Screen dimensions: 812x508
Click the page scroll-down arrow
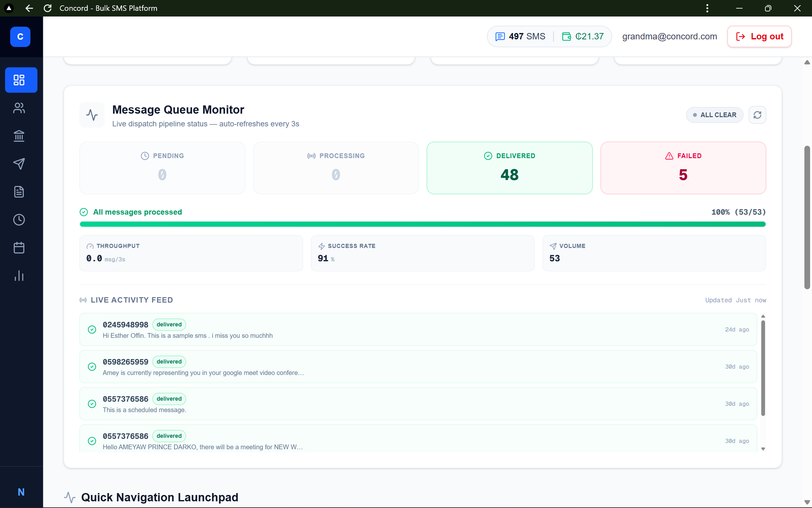[x=807, y=502]
